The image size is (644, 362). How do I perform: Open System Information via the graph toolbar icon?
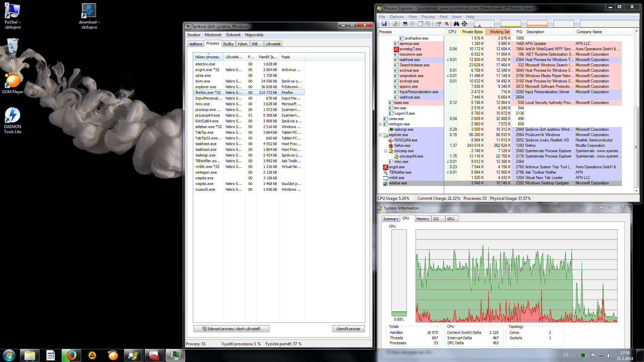[405, 24]
